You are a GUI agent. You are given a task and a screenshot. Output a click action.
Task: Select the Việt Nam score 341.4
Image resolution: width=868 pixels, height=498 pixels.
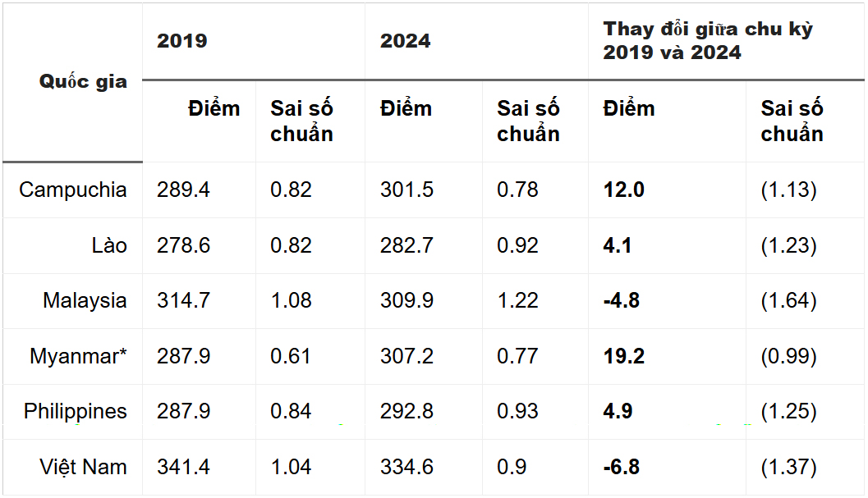[x=183, y=468]
